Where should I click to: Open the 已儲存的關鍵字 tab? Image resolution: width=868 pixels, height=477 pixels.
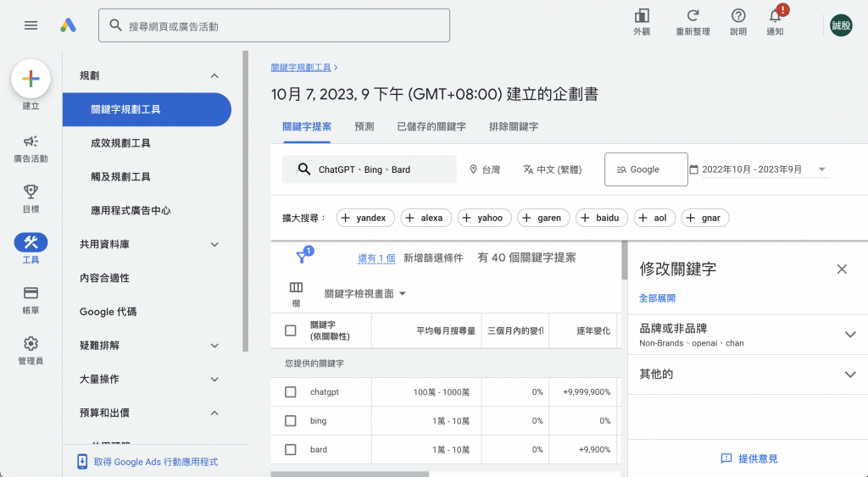click(x=431, y=127)
